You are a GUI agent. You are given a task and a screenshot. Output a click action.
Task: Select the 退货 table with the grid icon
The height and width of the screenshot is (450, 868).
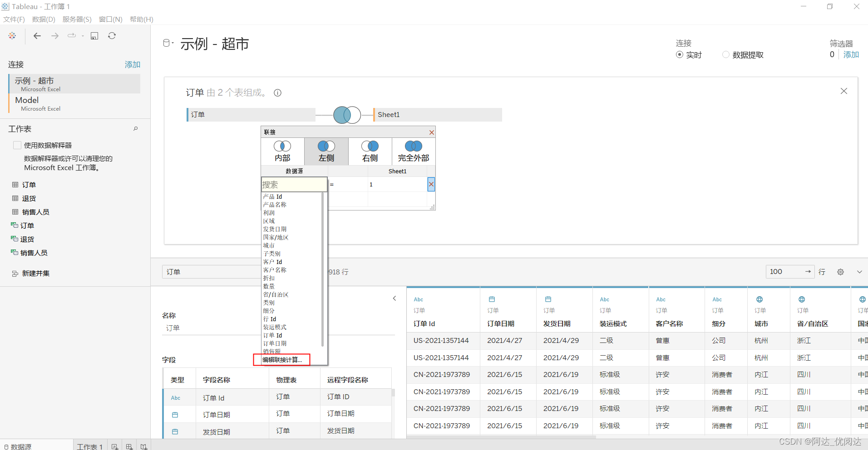[x=25, y=198]
